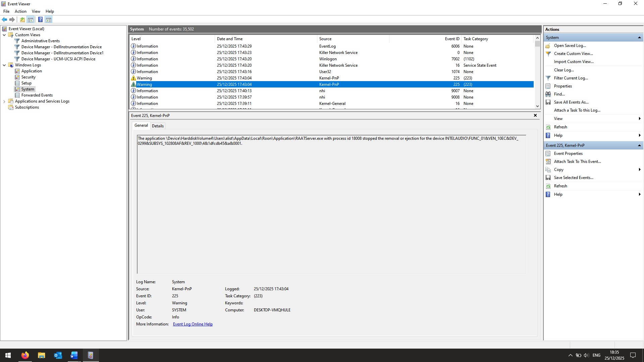Image resolution: width=644 pixels, height=362 pixels.
Task: Expand Applications and Services Logs node
Action: [4, 102]
